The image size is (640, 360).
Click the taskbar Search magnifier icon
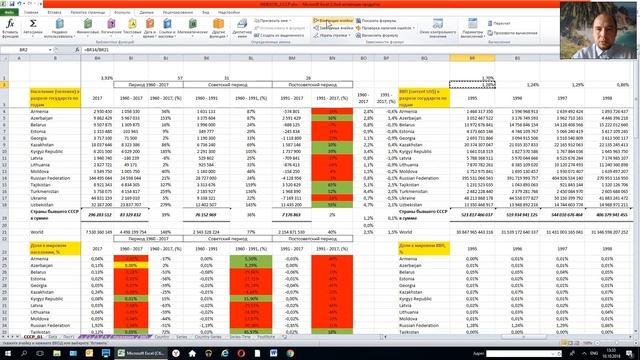click(24, 353)
